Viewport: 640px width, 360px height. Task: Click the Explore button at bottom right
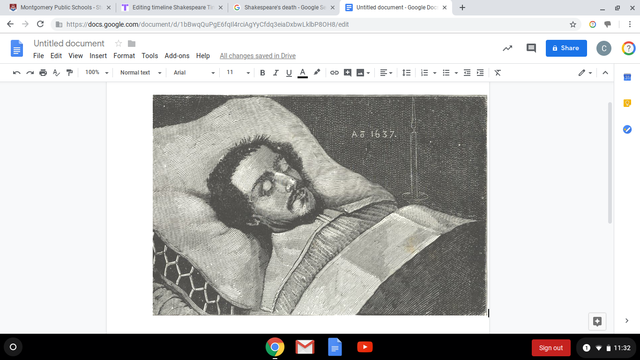pyautogui.click(x=597, y=321)
